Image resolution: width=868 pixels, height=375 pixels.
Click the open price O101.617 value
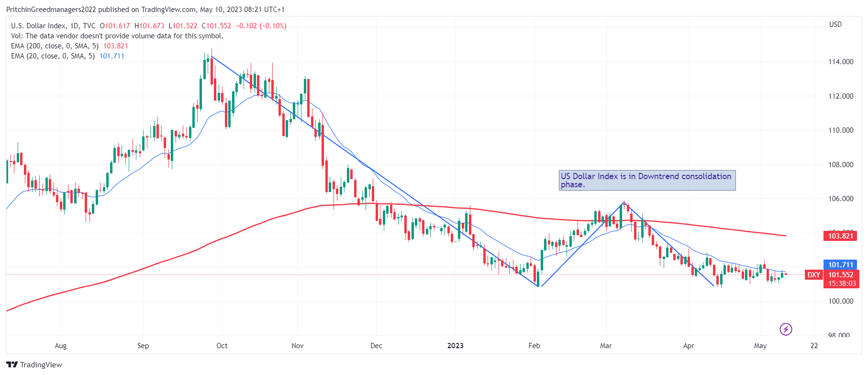(115, 26)
